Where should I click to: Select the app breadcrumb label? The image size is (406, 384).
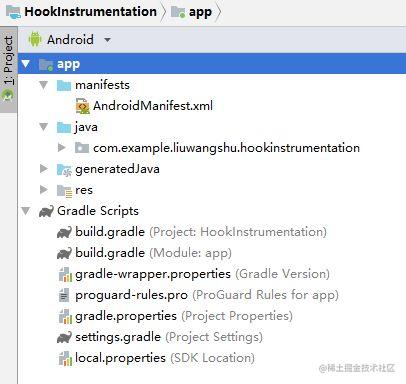coord(200,12)
